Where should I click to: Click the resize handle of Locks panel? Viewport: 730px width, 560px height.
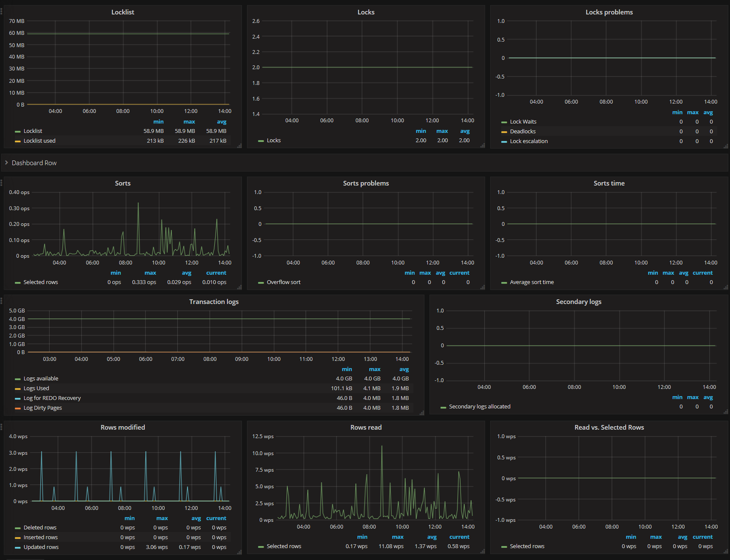click(x=483, y=146)
